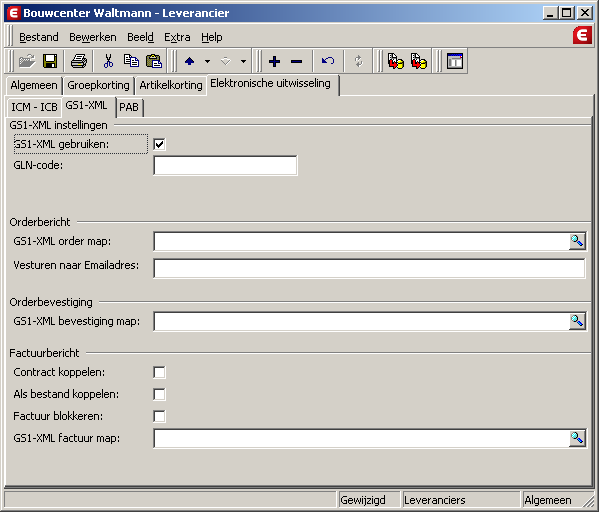
Task: Click the Save floppy disk icon
Action: pyautogui.click(x=50, y=61)
